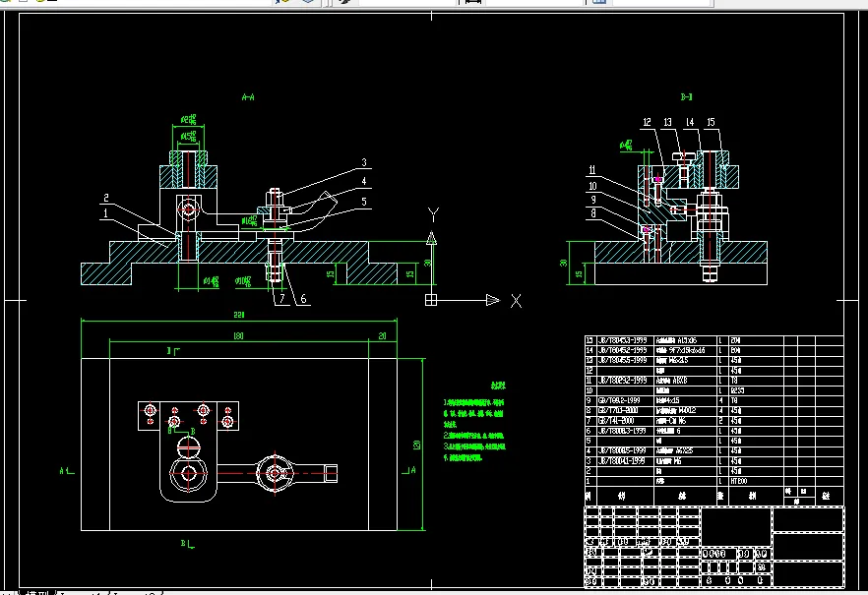Select part callout number 5
This screenshot has width=868, height=595.
(364, 202)
